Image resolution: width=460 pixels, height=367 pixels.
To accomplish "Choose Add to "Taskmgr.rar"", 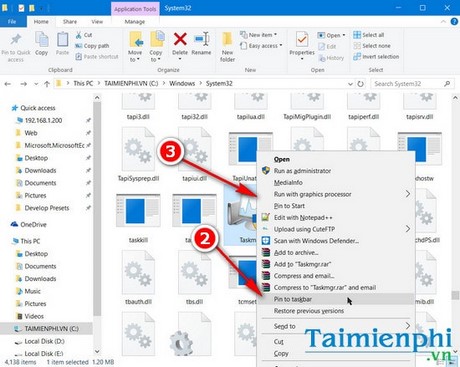I will click(302, 264).
